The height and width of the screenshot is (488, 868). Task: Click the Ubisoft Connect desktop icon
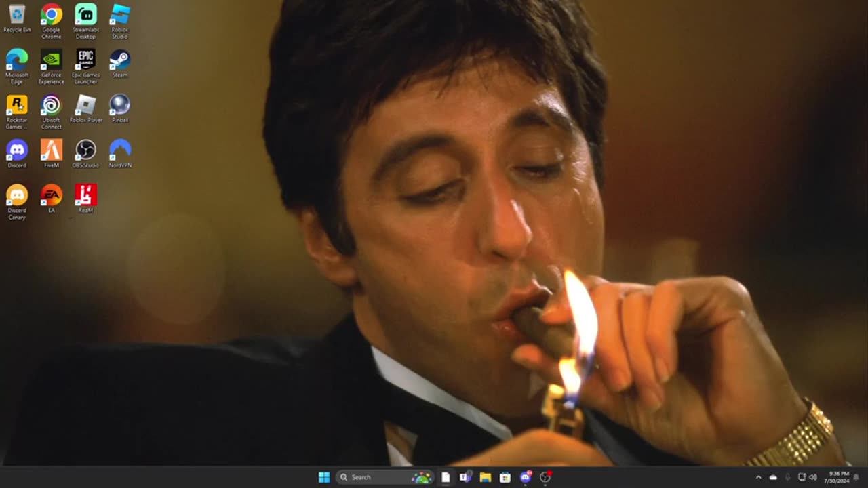(52, 112)
